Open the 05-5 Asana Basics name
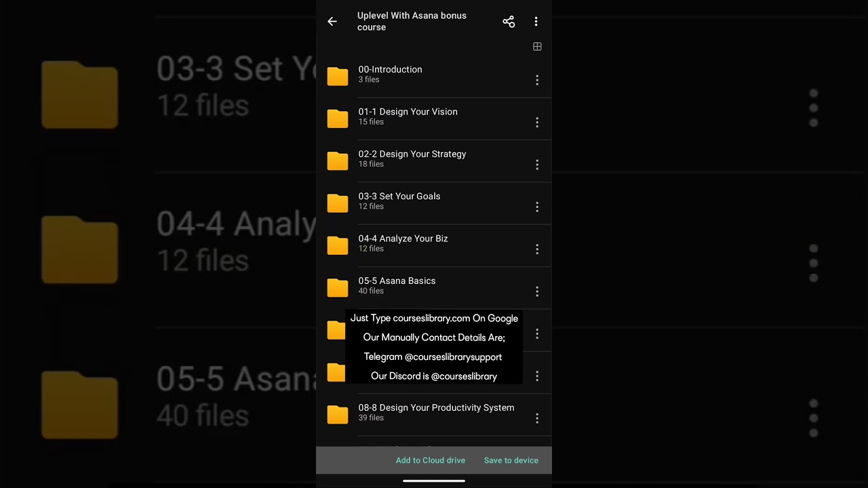Image resolution: width=868 pixels, height=488 pixels. tap(397, 281)
